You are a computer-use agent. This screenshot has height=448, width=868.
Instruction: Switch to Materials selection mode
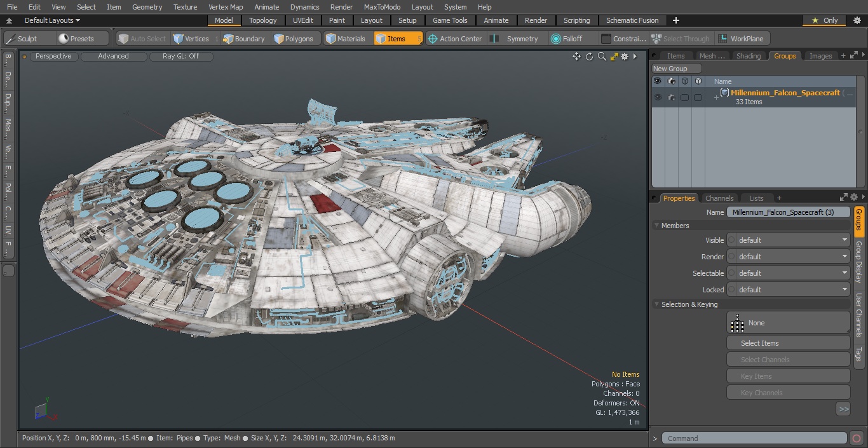(346, 39)
